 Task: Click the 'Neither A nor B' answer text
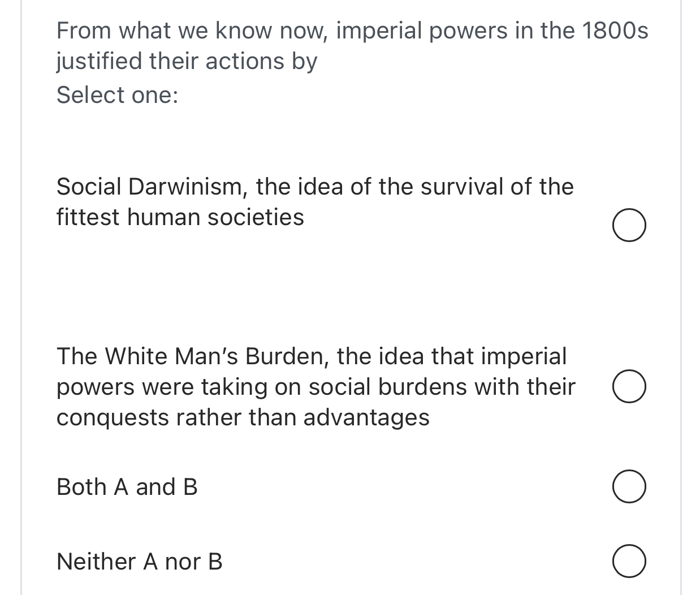[140, 561]
